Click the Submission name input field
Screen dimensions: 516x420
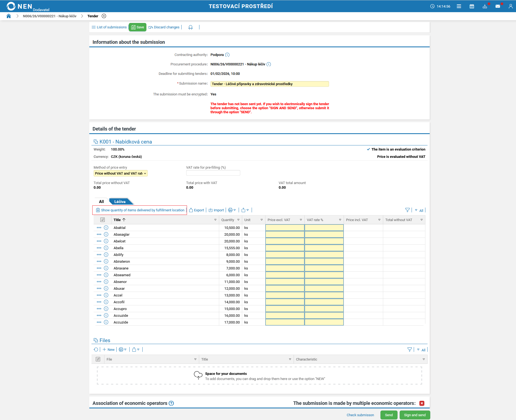click(269, 84)
